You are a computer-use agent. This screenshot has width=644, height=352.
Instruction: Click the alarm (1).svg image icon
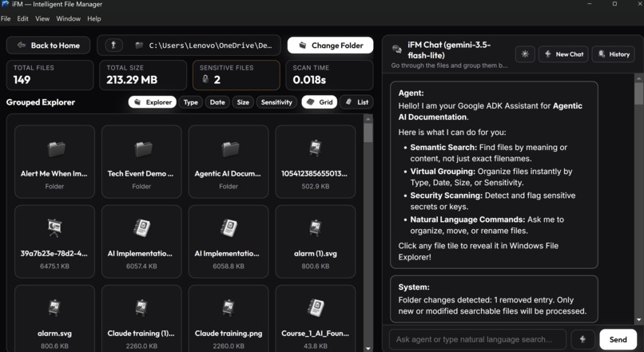tap(316, 228)
